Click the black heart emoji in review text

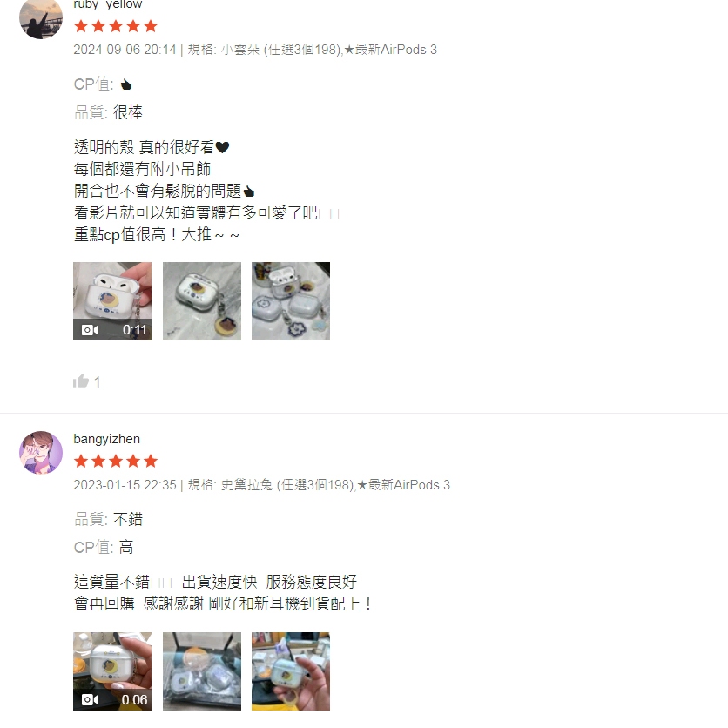(222, 148)
